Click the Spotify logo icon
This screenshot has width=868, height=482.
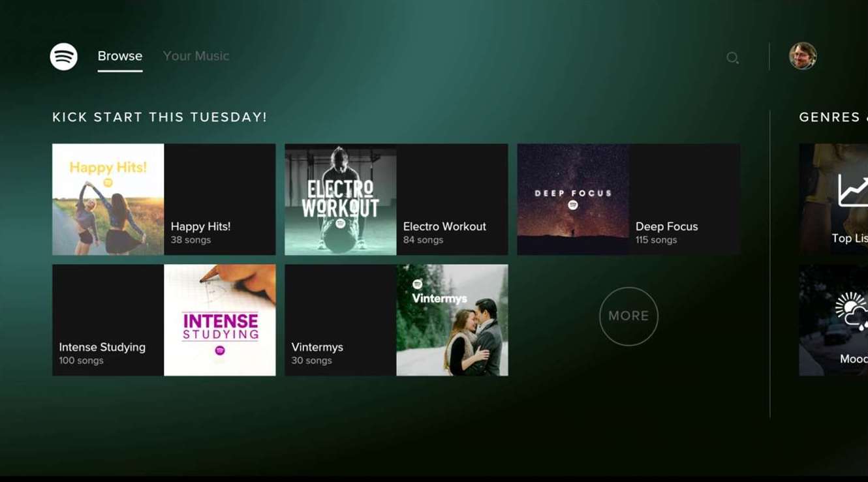[63, 57]
